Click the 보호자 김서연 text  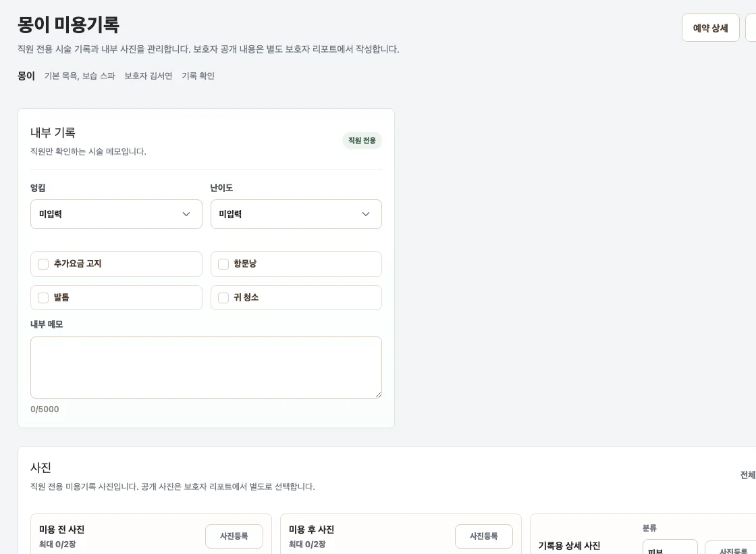(148, 76)
